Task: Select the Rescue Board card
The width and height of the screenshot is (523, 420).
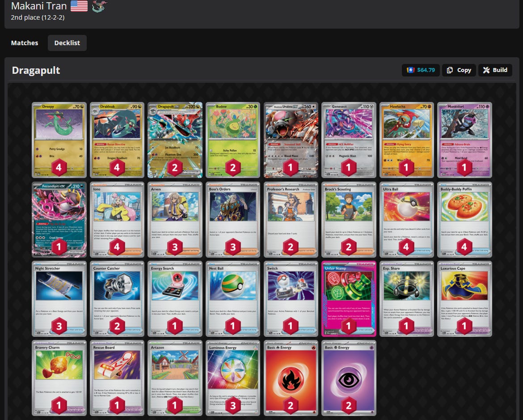Action: 117,378
